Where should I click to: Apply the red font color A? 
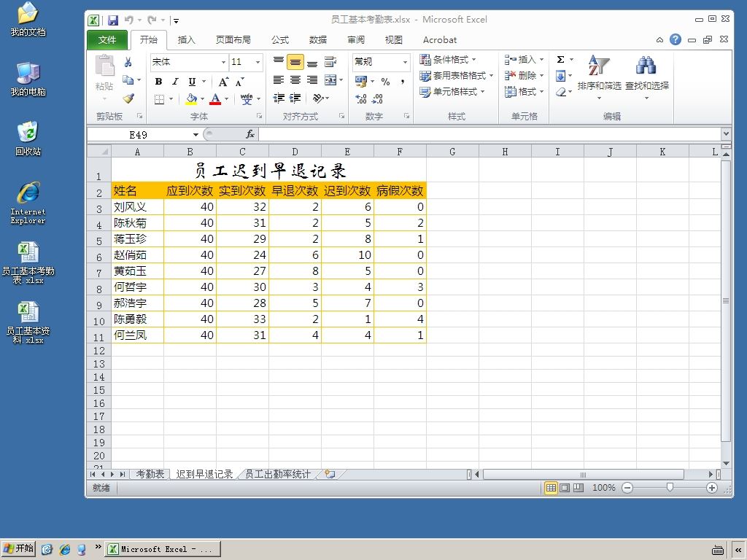(x=215, y=98)
